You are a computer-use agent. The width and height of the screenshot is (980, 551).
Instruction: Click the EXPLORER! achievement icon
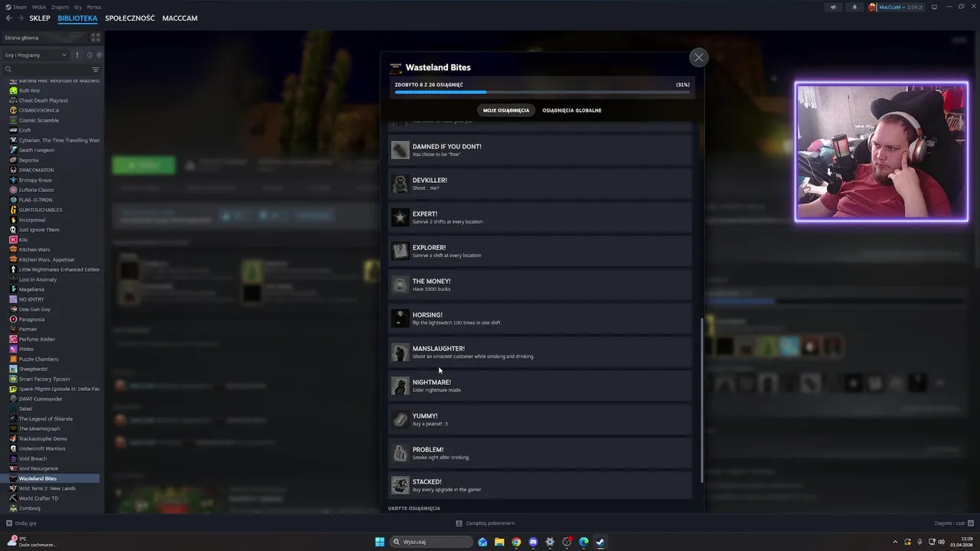click(400, 251)
